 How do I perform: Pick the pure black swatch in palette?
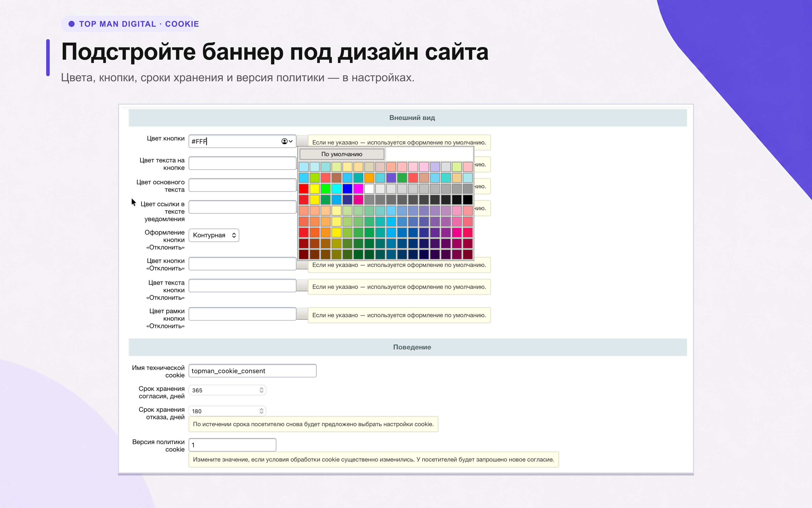[x=467, y=200]
